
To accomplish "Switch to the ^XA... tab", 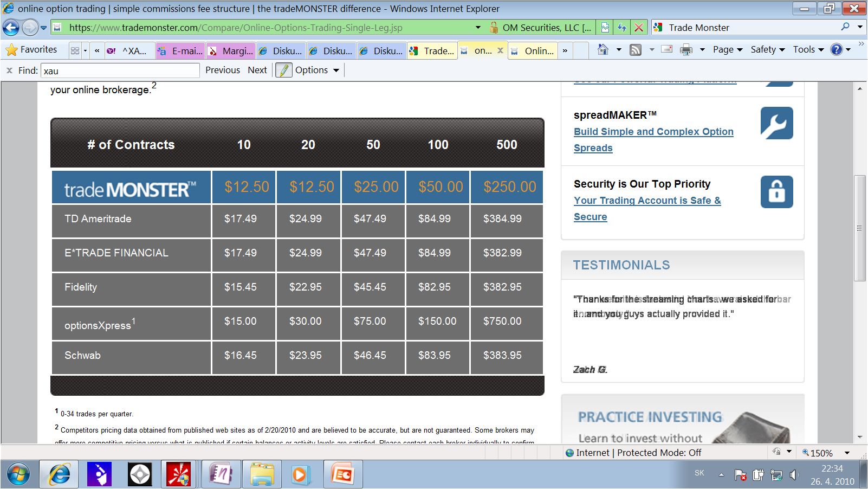I will click(130, 51).
